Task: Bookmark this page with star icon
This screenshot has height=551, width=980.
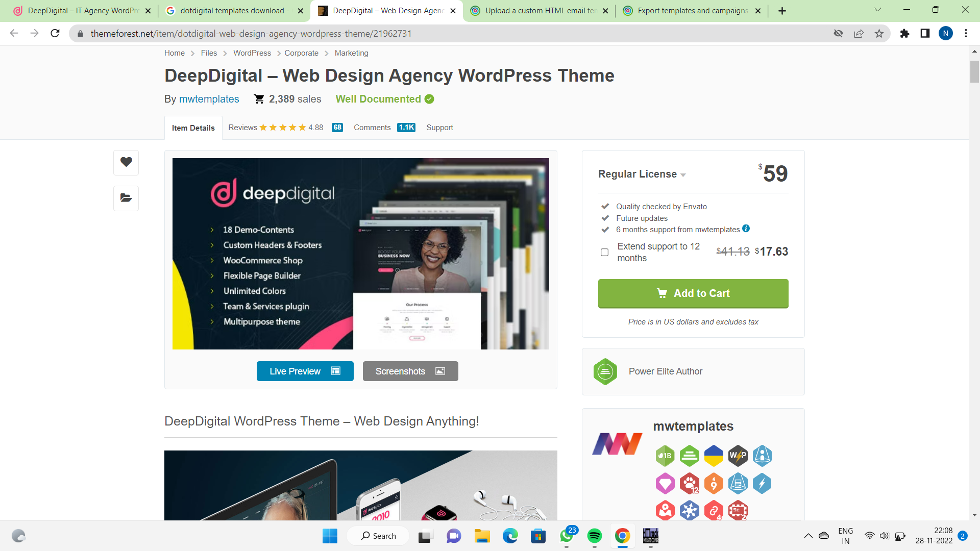Action: pos(879,33)
